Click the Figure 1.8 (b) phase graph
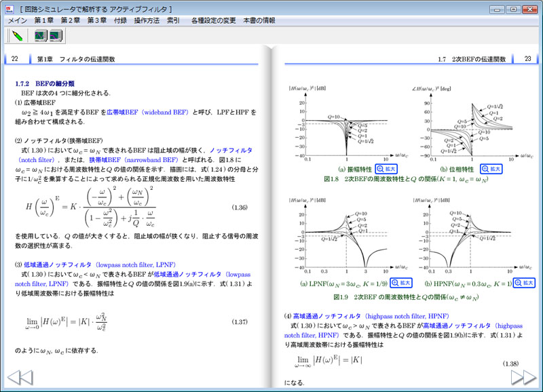The height and width of the screenshot is (392, 543). pyautogui.click(x=473, y=124)
